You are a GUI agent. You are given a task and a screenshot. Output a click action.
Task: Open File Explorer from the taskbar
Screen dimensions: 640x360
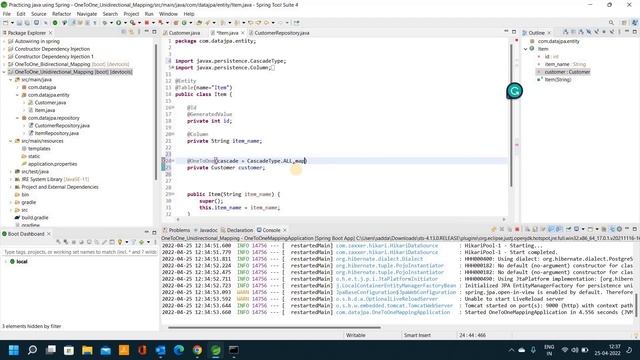(87, 350)
